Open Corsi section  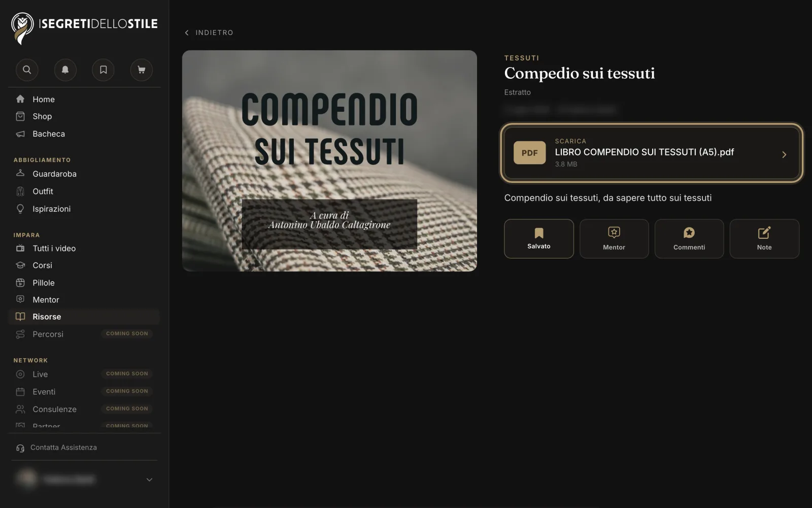click(x=84, y=265)
